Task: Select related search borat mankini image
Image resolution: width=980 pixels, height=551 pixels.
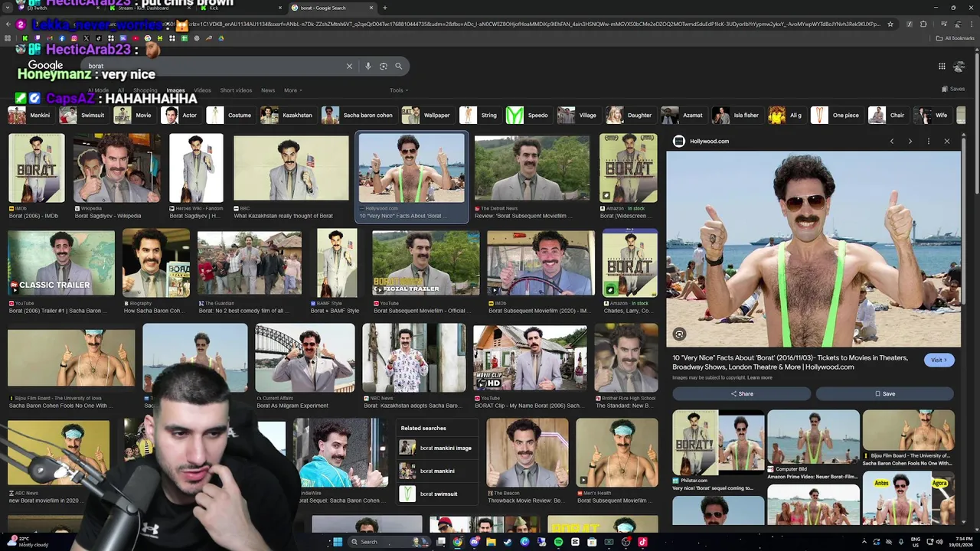Action: [x=436, y=448]
